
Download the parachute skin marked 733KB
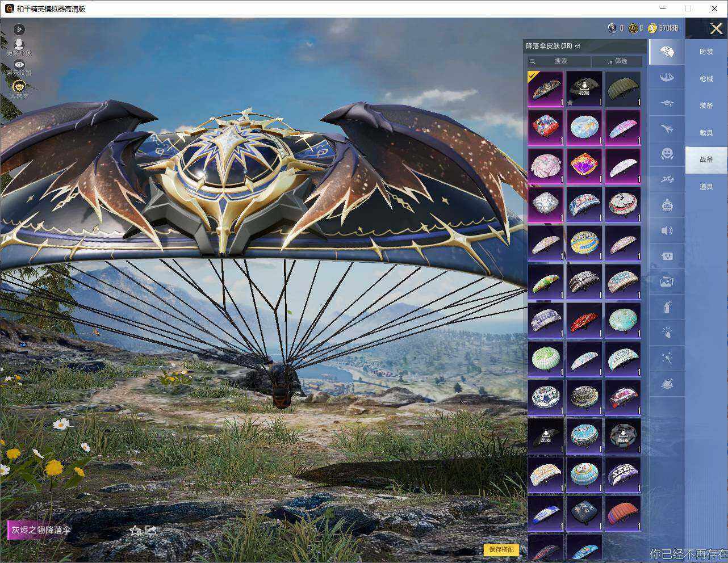pos(546,435)
